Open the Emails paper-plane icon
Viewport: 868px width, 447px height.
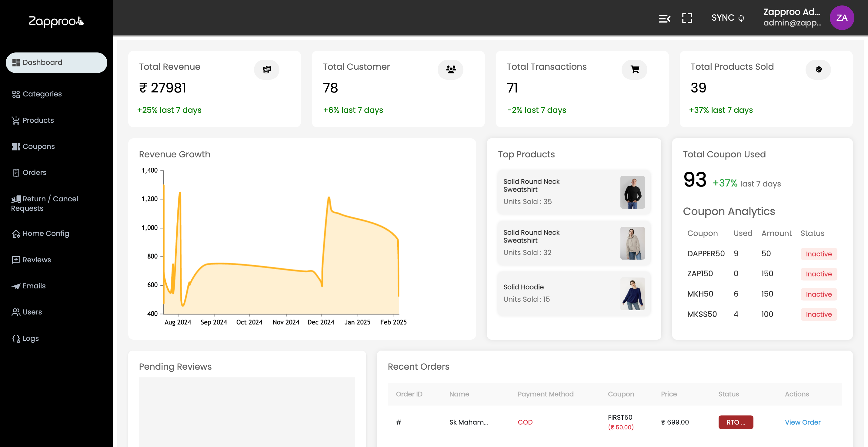(16, 286)
